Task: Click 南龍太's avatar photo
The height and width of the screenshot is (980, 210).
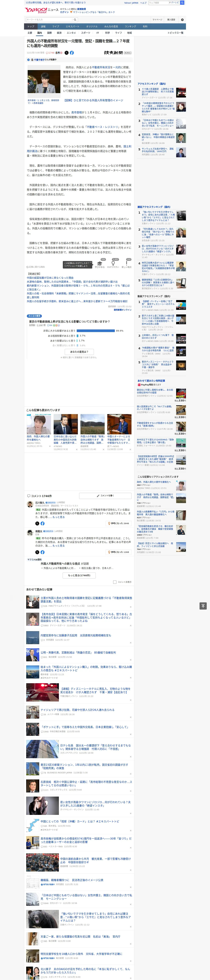Action: [x=30, y=533]
